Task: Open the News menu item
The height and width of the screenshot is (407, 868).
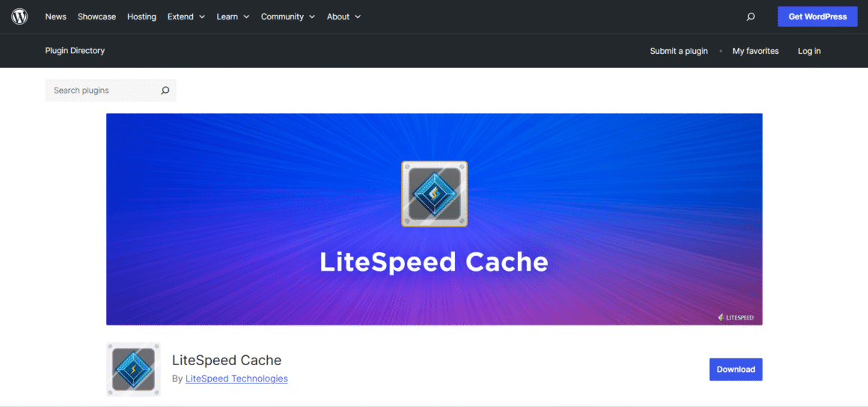Action: coord(55,16)
